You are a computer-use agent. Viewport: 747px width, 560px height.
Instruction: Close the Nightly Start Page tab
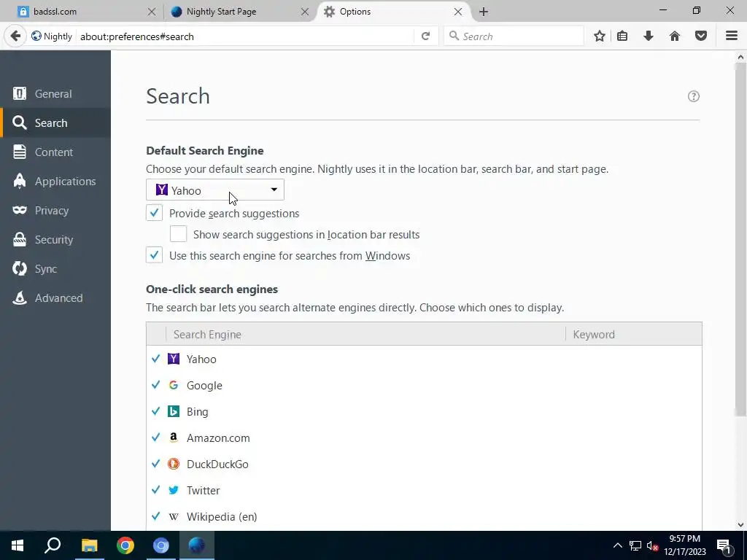(305, 12)
